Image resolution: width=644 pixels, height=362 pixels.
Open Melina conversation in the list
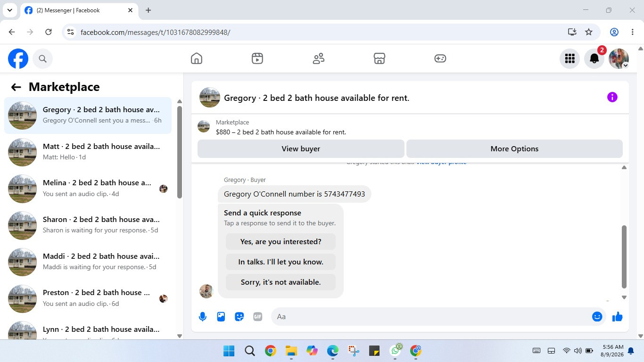click(x=88, y=189)
